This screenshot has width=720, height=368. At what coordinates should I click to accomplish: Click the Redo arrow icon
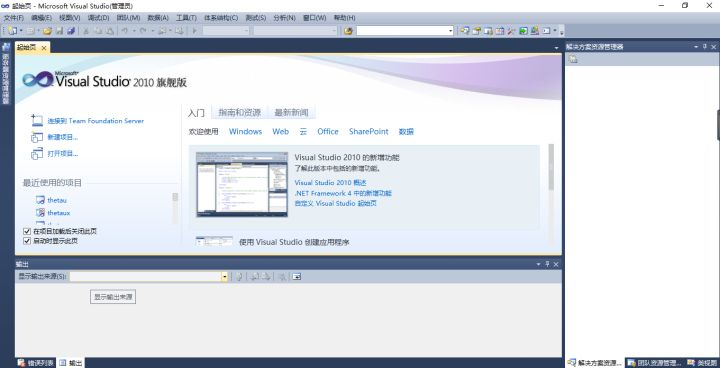click(143, 31)
